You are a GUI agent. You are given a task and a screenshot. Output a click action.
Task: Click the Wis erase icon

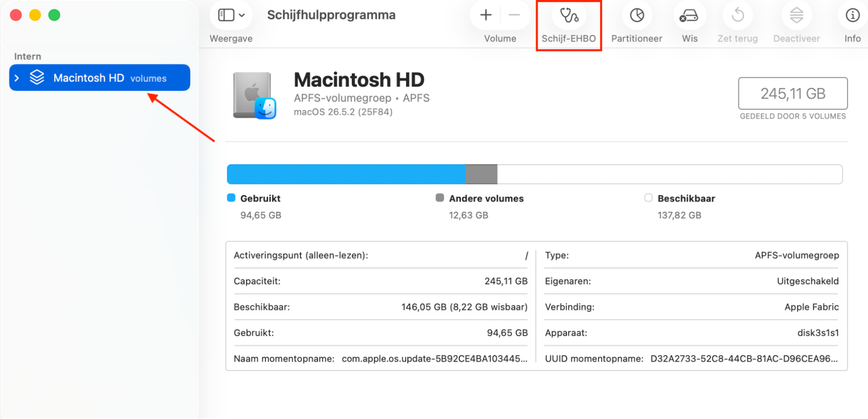click(689, 16)
